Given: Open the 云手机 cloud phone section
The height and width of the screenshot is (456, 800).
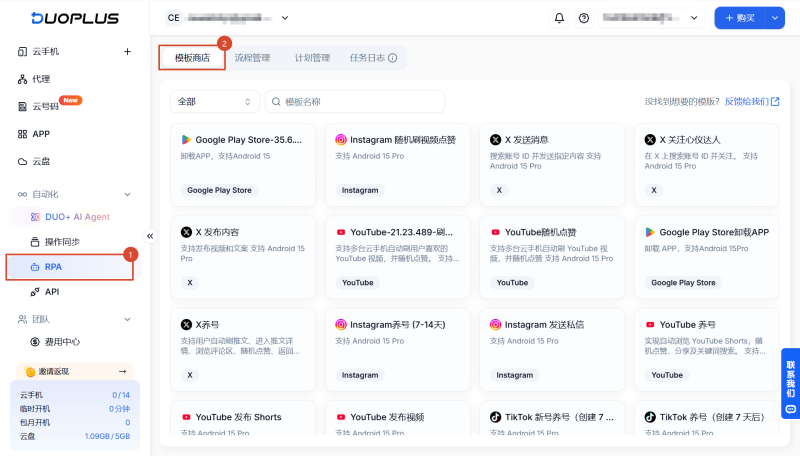Looking at the screenshot, I should click(46, 52).
